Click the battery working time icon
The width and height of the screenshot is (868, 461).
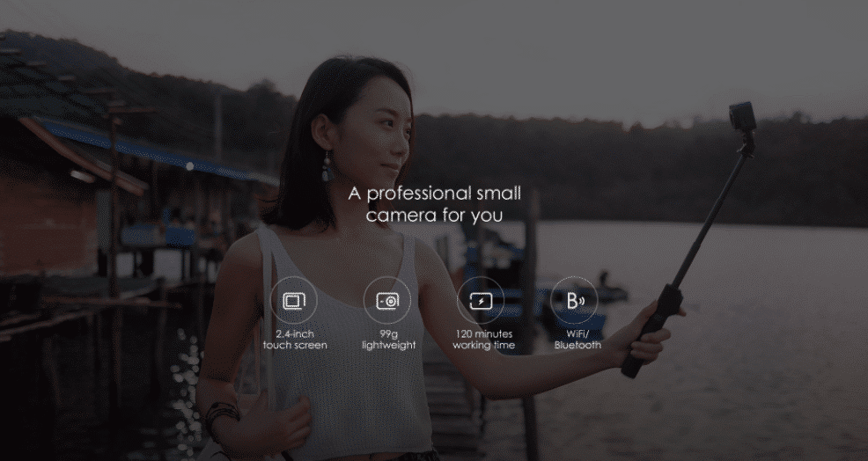481,301
